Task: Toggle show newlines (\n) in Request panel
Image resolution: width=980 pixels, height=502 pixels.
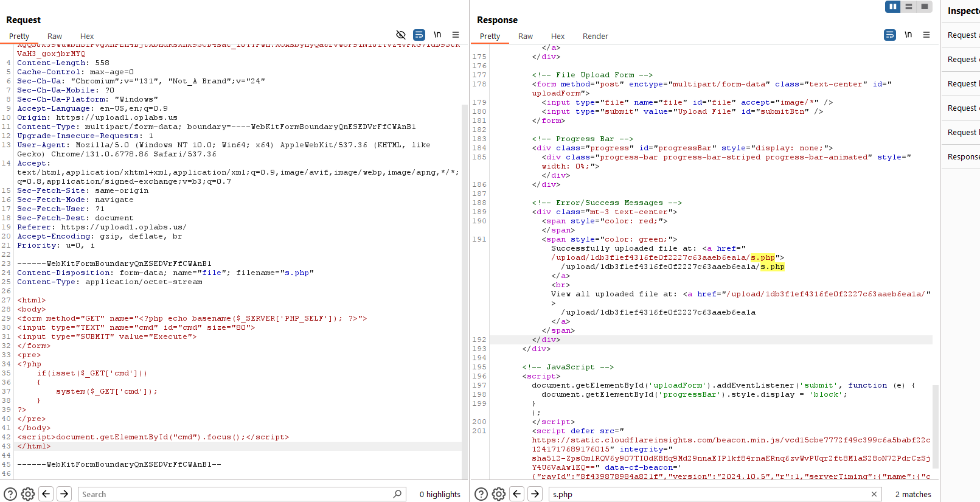Action: pyautogui.click(x=437, y=35)
